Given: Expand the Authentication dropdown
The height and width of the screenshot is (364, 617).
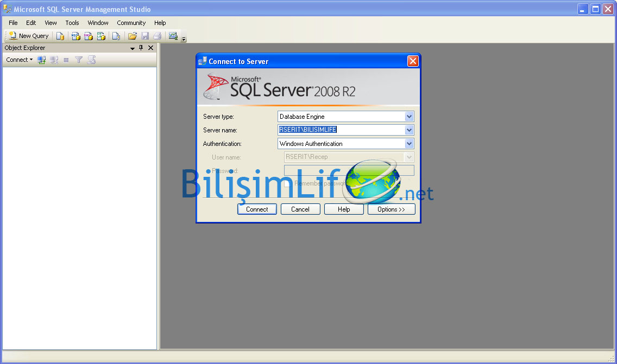Looking at the screenshot, I should coord(409,143).
